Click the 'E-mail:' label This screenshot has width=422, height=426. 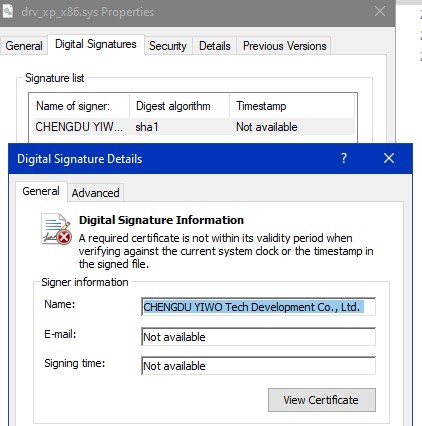60,334
